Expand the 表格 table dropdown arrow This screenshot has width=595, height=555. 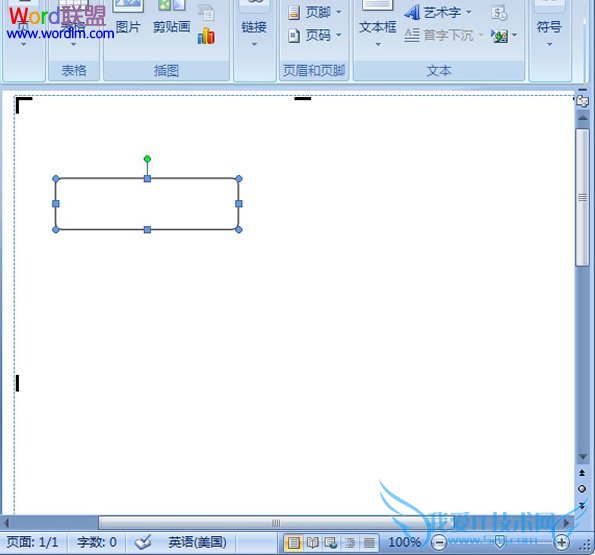73,44
